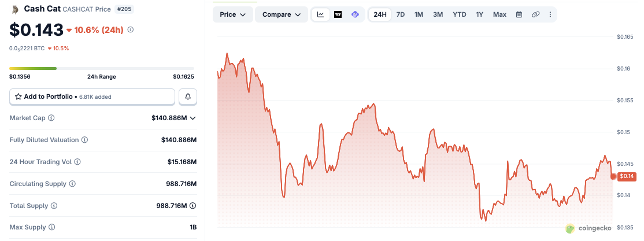Click the 10.5% BTC change text
Image resolution: width=644 pixels, height=241 pixels.
[61, 49]
